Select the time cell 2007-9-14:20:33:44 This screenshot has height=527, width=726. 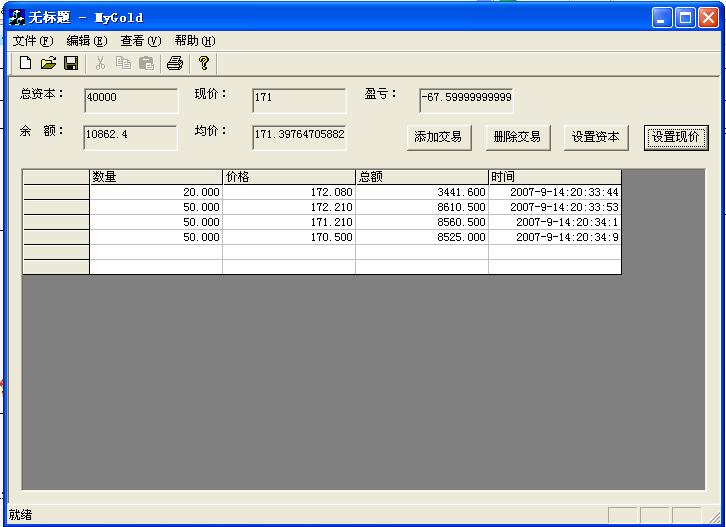(x=555, y=192)
